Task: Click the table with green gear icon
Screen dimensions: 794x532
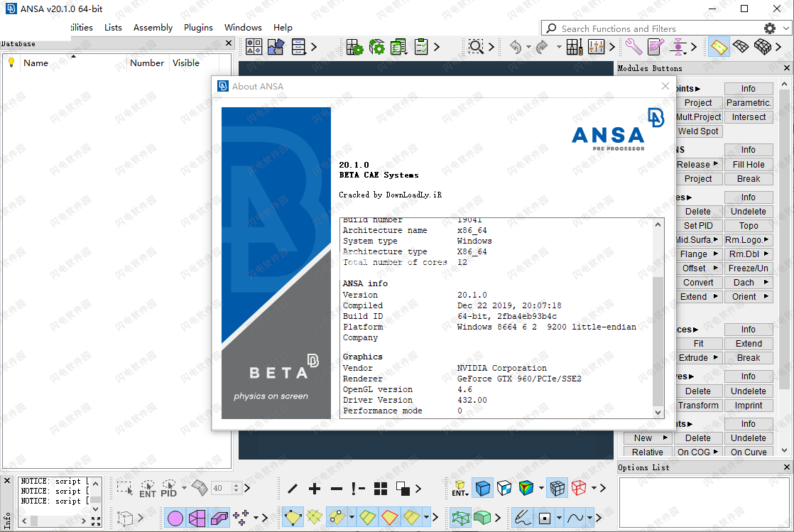Action: [x=354, y=47]
